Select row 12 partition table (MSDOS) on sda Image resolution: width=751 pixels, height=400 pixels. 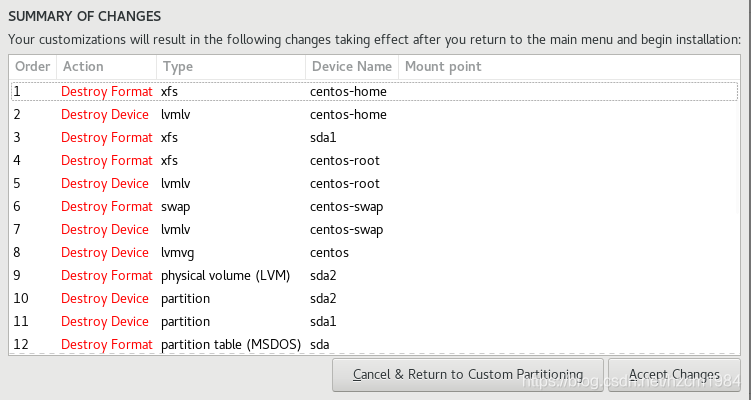tap(375, 344)
